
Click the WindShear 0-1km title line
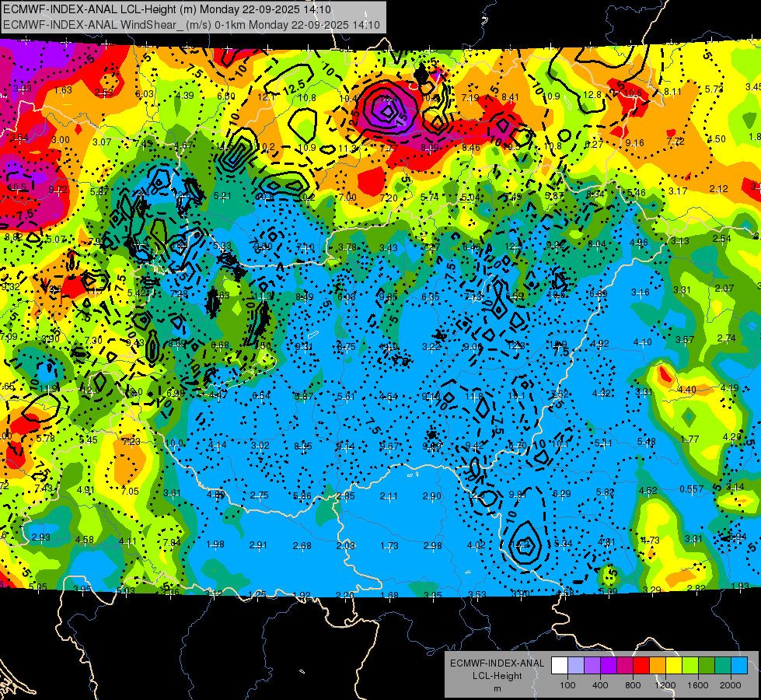coord(191,25)
